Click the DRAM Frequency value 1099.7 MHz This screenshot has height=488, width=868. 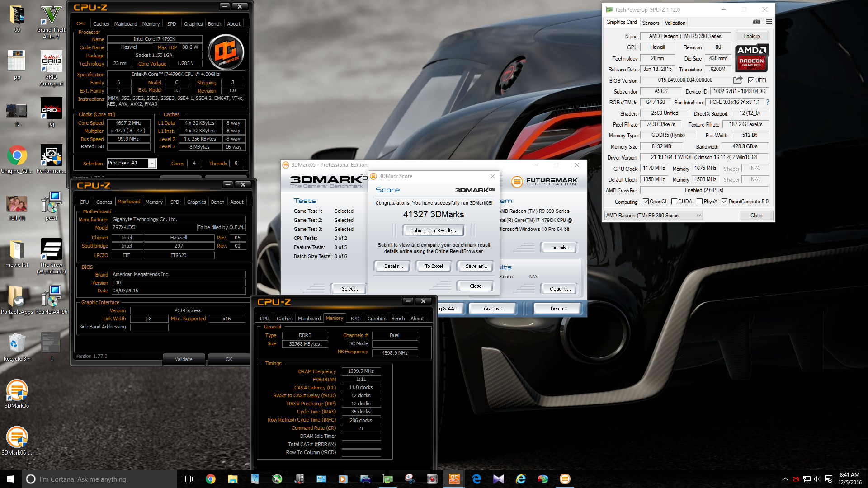tap(361, 371)
